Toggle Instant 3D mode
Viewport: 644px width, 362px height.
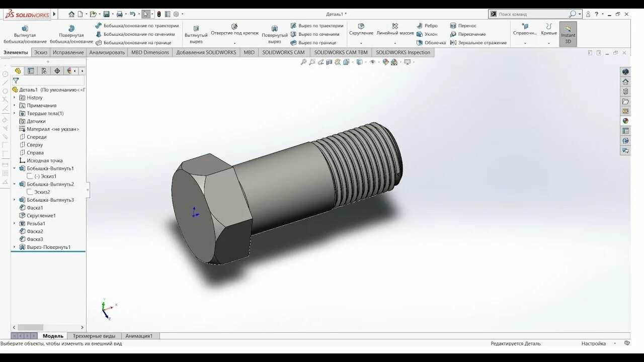click(x=568, y=34)
